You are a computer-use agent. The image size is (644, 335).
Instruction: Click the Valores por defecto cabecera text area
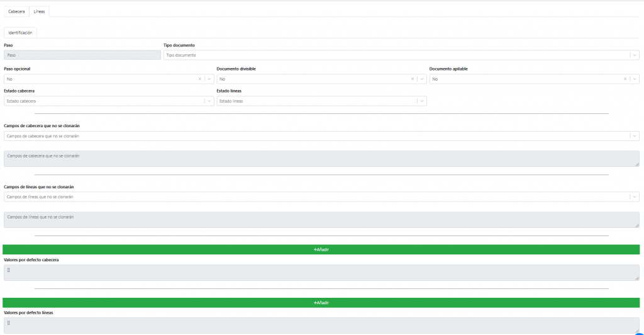321,273
